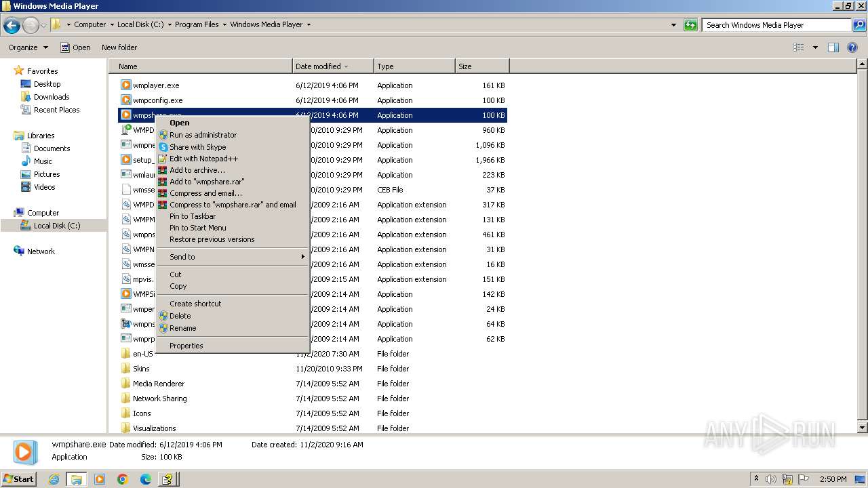
Task: Open the Organize dropdown menu
Action: click(x=28, y=47)
